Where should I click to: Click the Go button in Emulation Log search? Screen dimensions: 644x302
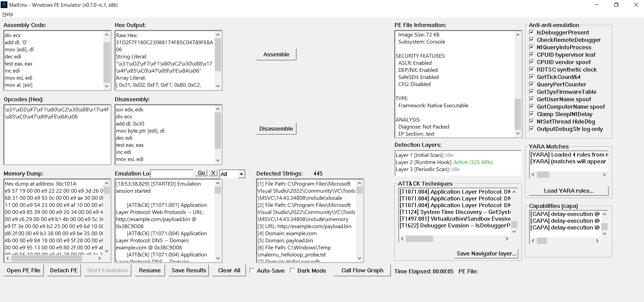click(x=202, y=173)
